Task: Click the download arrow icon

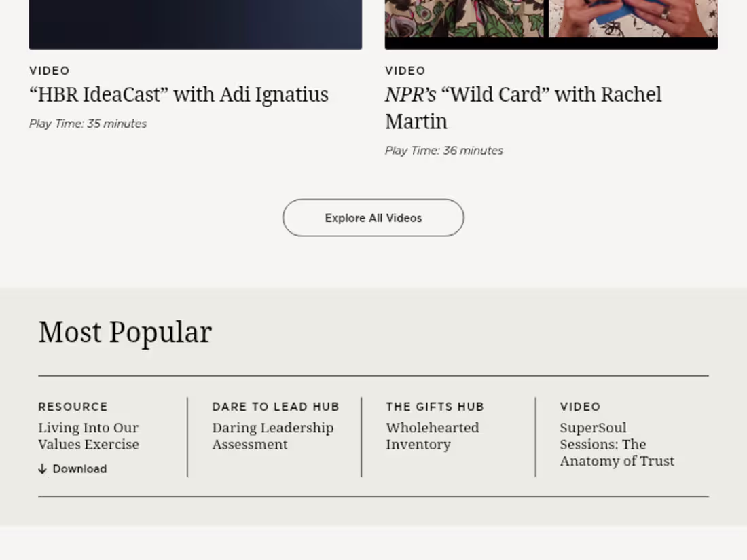Action: [42, 469]
